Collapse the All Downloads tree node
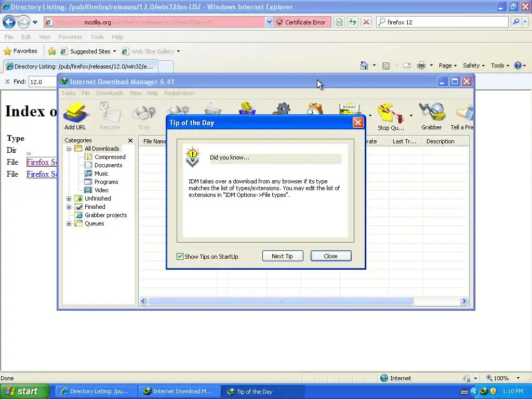532x399 pixels. (x=69, y=149)
